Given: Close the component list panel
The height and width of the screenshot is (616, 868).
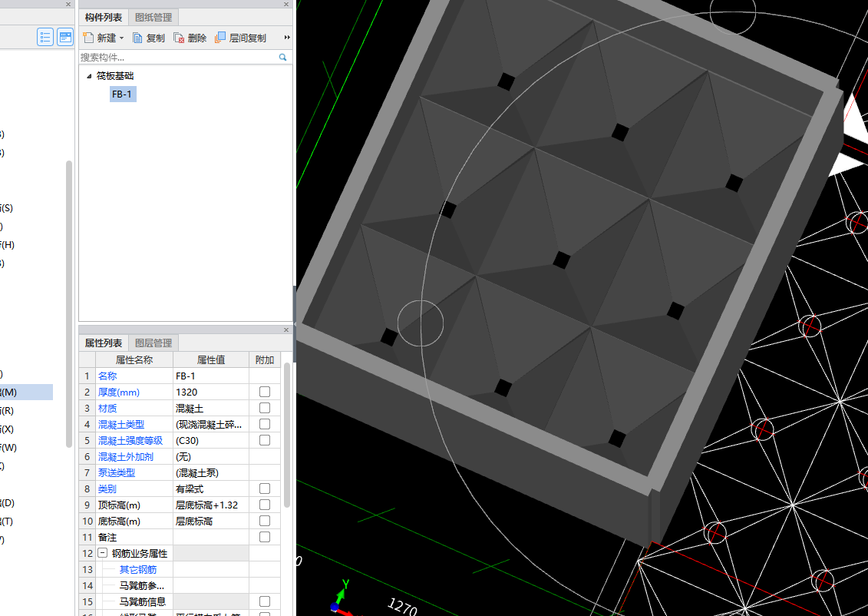Looking at the screenshot, I should pyautogui.click(x=286, y=5).
